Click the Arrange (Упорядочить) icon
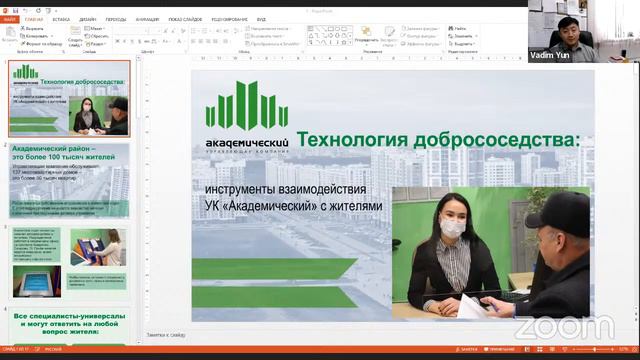Viewport: 640px width, 360px height. (x=367, y=31)
